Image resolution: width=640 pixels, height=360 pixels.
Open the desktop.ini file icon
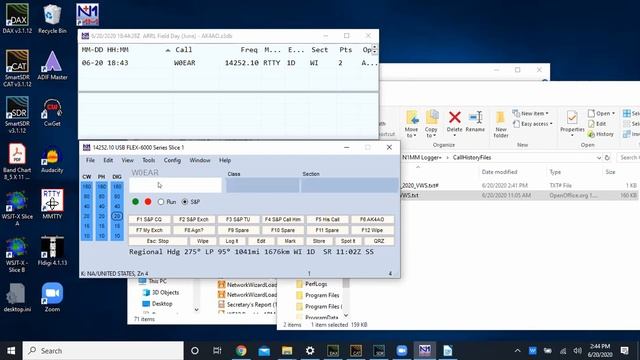tap(17, 298)
